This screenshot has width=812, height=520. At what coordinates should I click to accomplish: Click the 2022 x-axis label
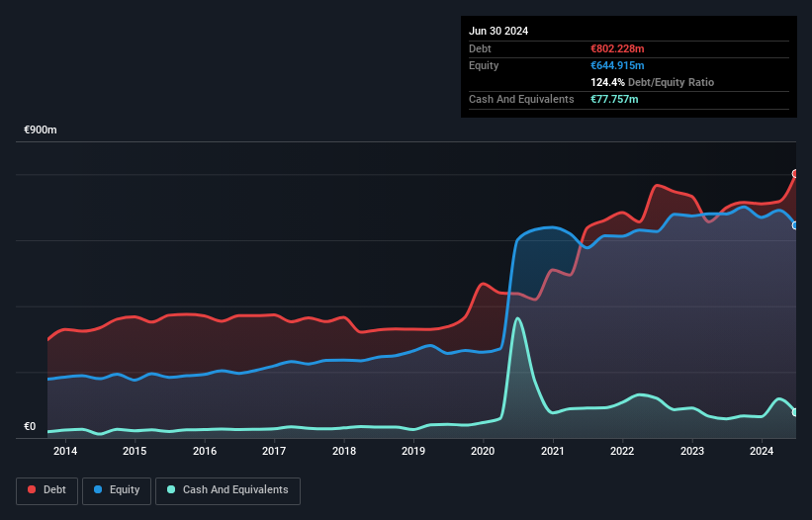click(x=622, y=451)
